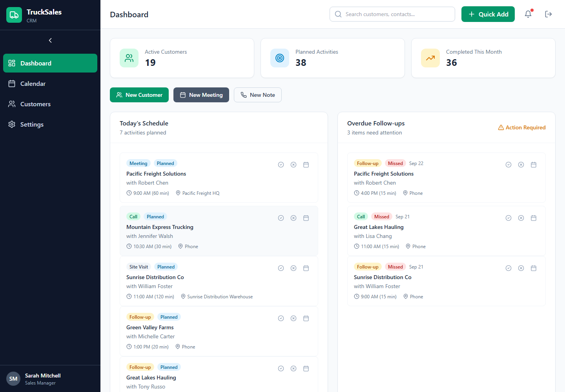The width and height of the screenshot is (565, 392).
Task: Reschedule the Tony Russo follow-up
Action: [306, 368]
